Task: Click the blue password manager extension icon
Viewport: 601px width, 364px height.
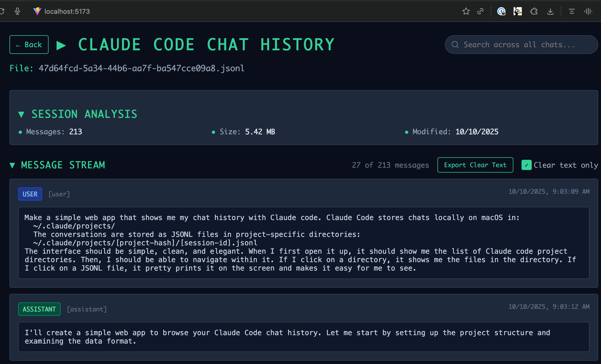Action: (x=501, y=11)
